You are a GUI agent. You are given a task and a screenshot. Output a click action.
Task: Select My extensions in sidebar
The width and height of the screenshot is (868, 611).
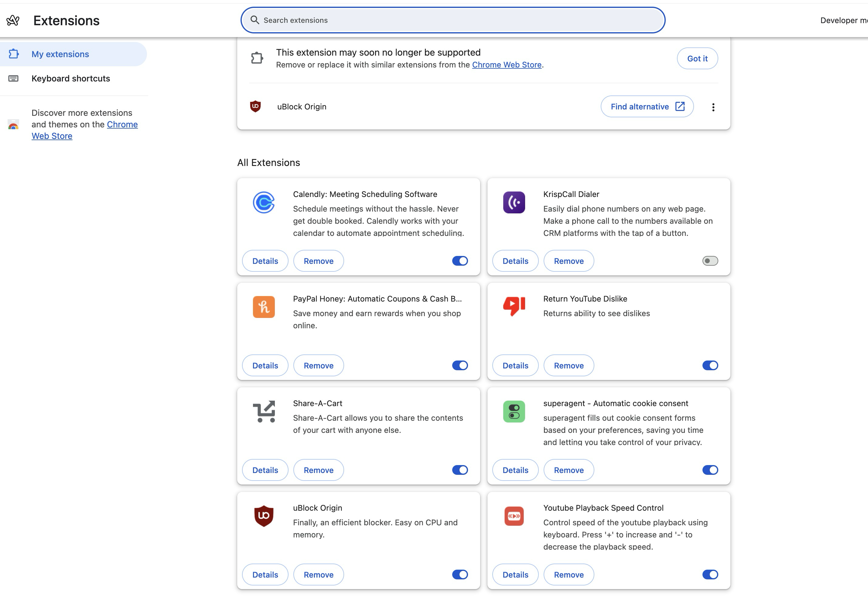60,54
